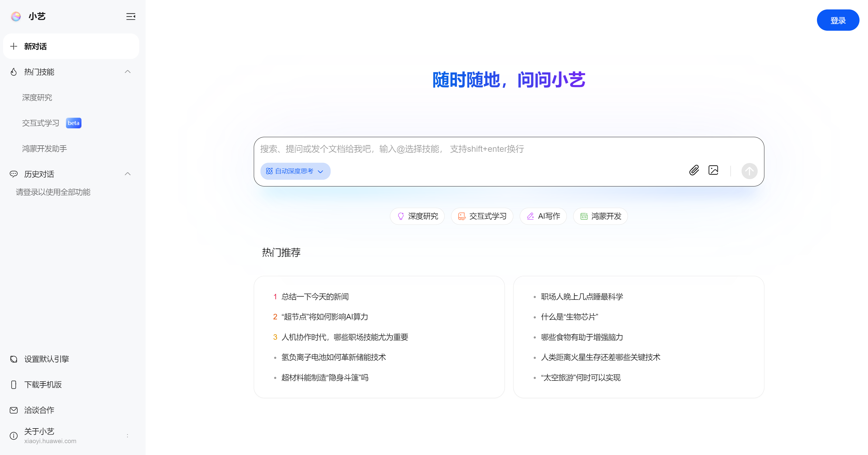This screenshot has height=455, width=868.
Task: Open the hot topic 总结一下今天的新闻
Action: pos(315,297)
